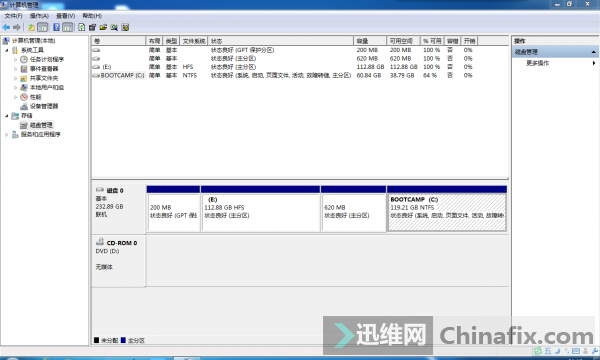Viewport: 600px width, 360px height.
Task: Click drive icon of the GPT 200 MB row
Action: tap(96, 50)
